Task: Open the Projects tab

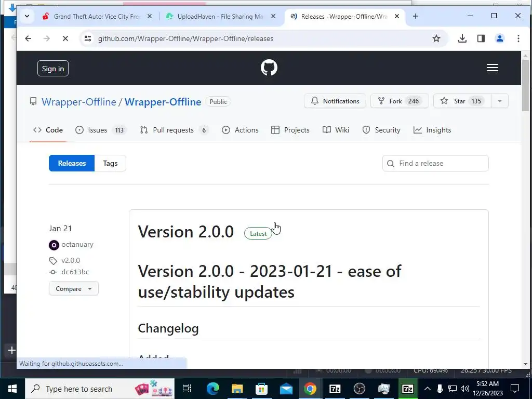Action: click(x=290, y=130)
